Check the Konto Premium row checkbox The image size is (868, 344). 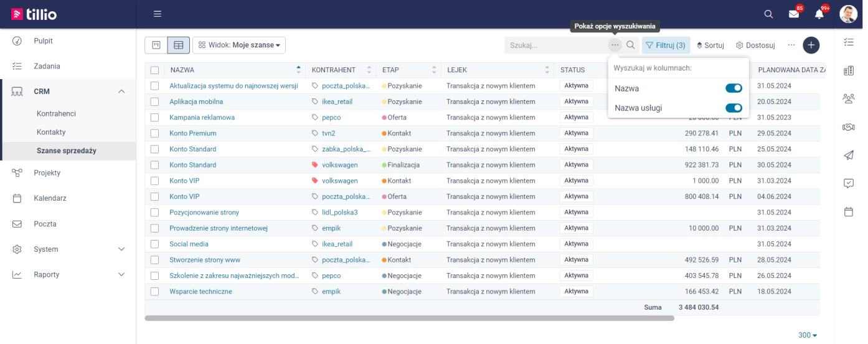(x=155, y=133)
